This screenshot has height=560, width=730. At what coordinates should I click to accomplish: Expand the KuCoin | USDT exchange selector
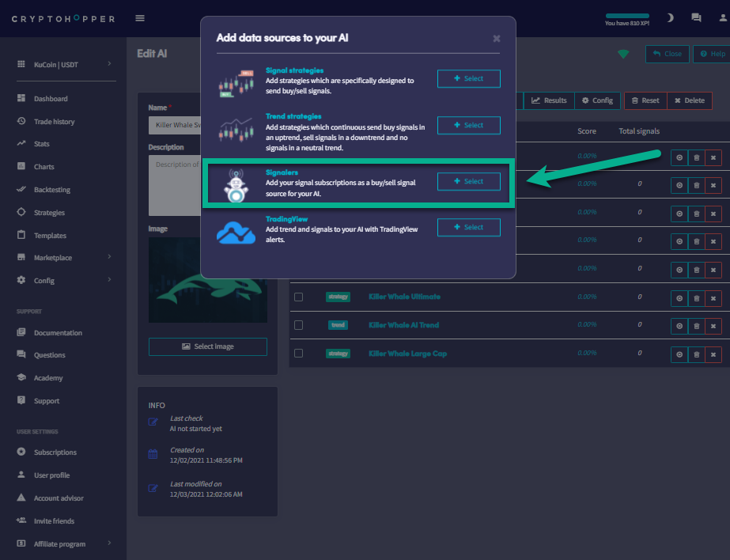point(63,63)
